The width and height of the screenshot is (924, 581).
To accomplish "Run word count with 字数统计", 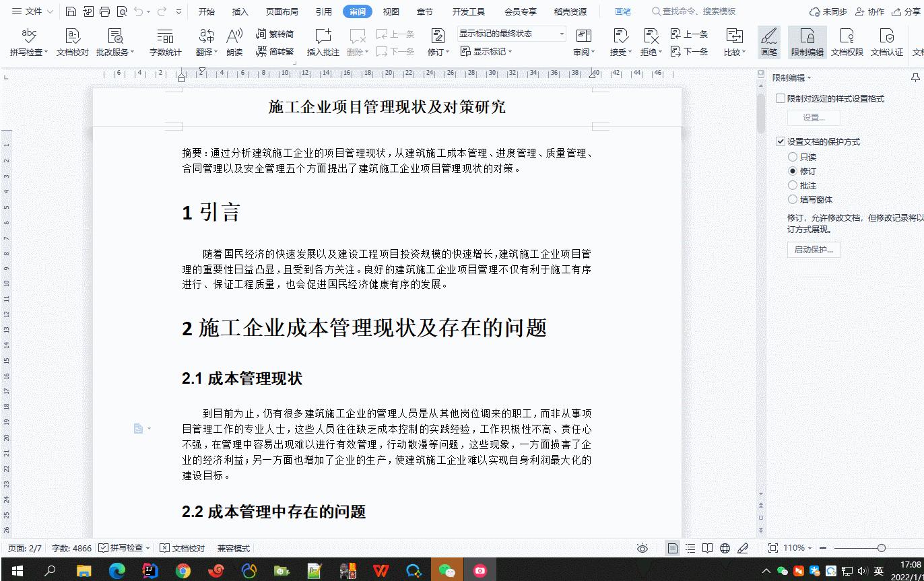I will point(165,40).
